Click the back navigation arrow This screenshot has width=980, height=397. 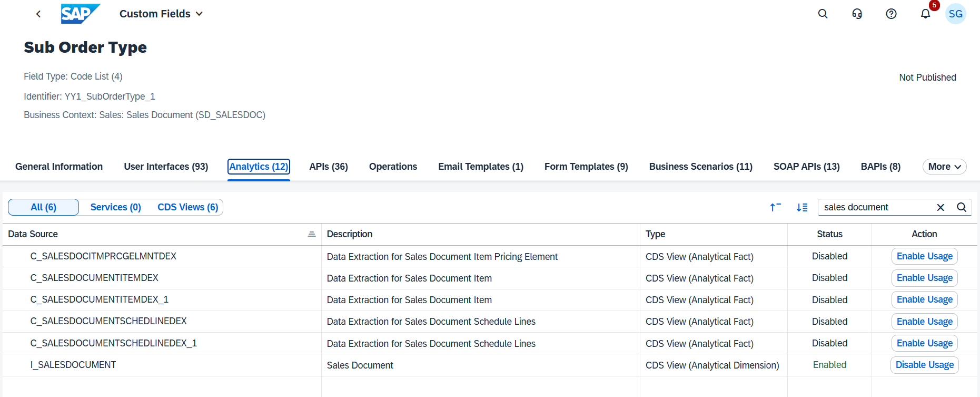[38, 14]
